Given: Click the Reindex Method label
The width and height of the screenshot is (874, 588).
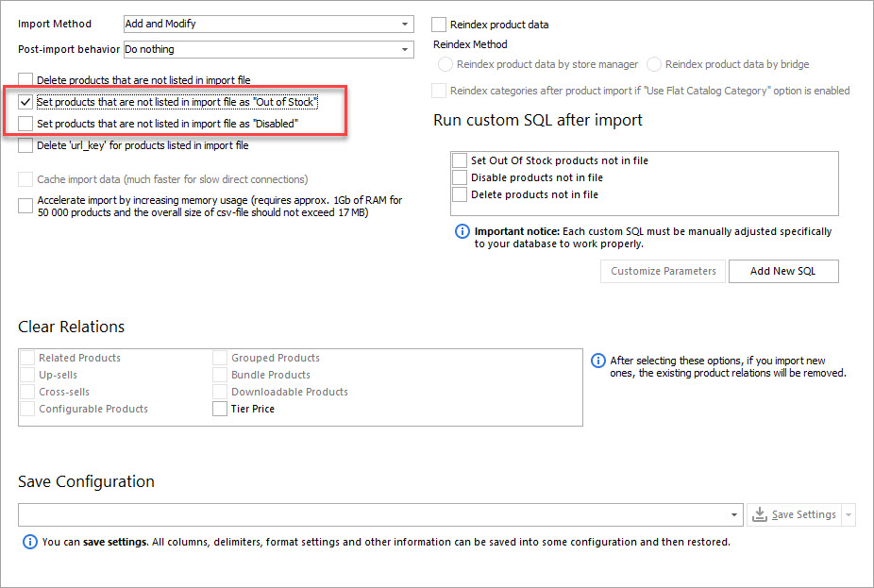Looking at the screenshot, I should (470, 44).
